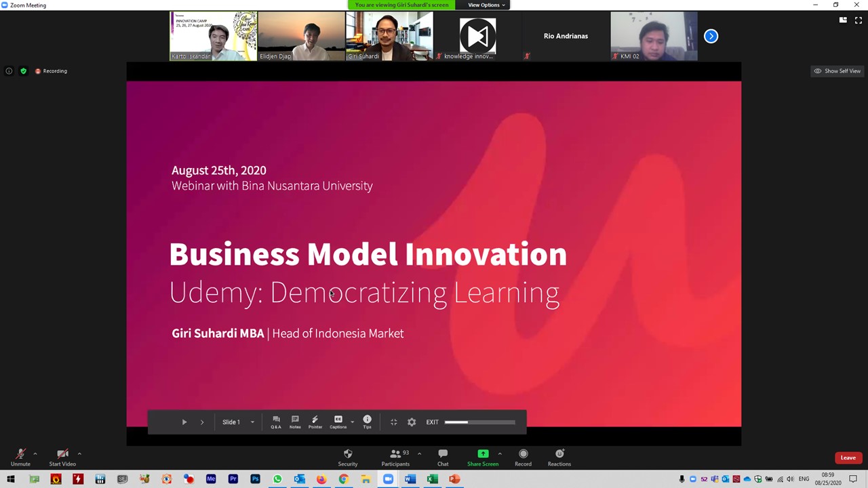Viewport: 868px width, 488px height.
Task: Open the Slide 1 dropdown selector
Action: [x=238, y=422]
